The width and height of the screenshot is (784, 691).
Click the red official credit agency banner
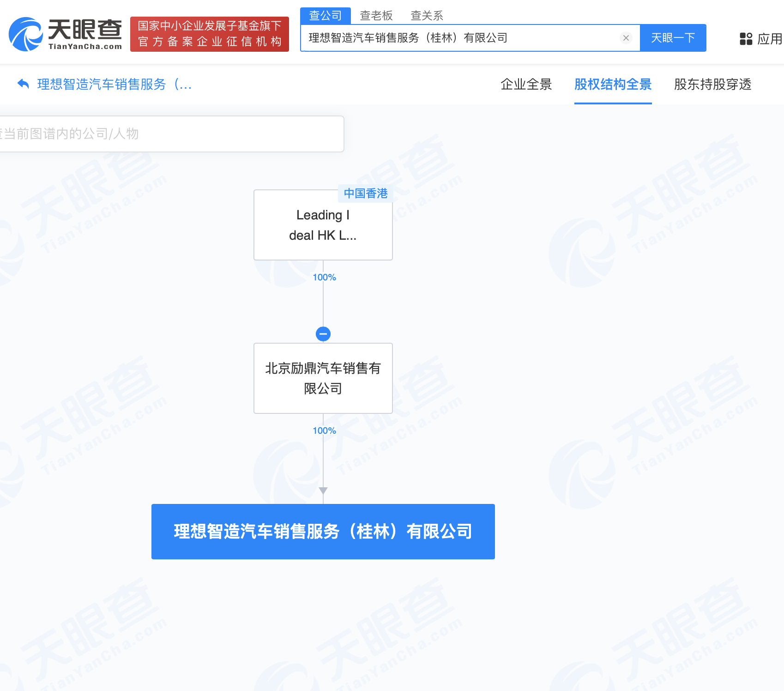210,34
